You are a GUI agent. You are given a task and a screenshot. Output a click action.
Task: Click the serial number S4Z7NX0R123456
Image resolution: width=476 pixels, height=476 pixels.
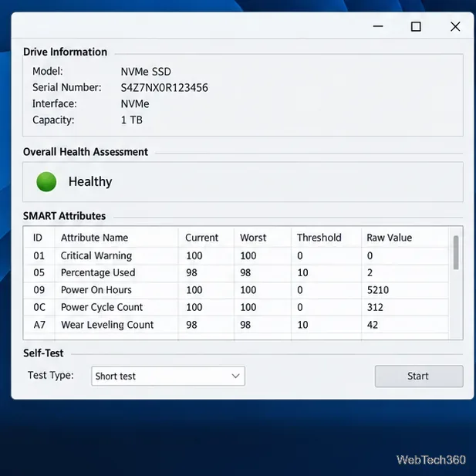pyautogui.click(x=164, y=88)
